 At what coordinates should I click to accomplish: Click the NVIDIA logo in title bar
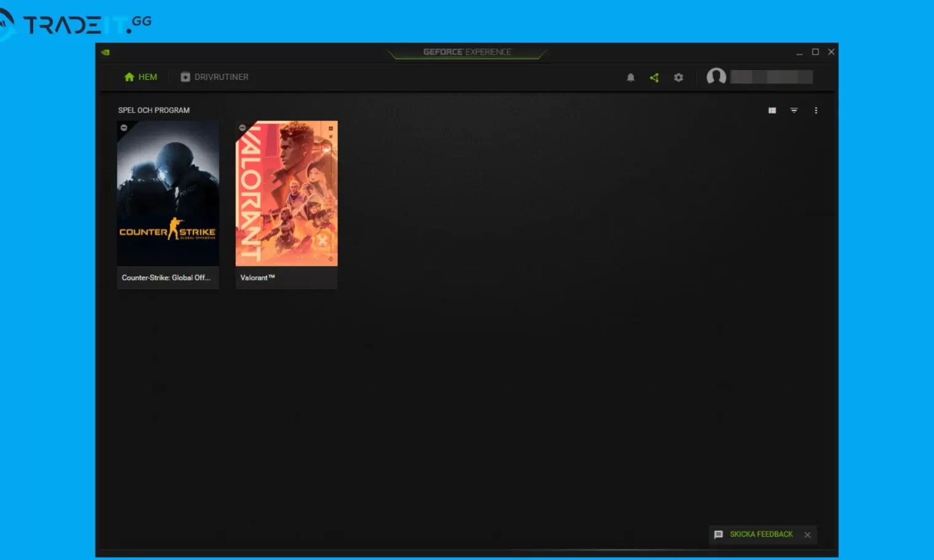coord(106,52)
